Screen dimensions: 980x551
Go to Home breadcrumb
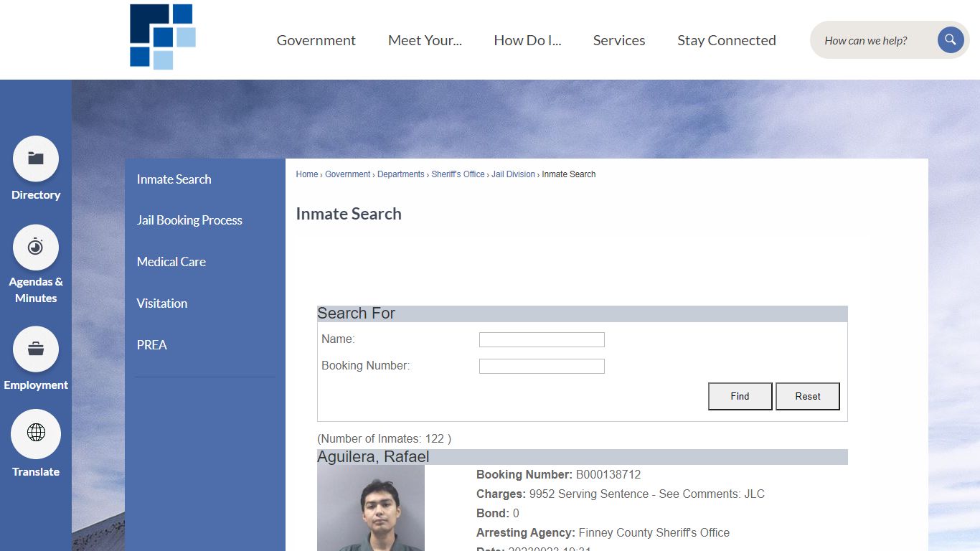pos(307,174)
